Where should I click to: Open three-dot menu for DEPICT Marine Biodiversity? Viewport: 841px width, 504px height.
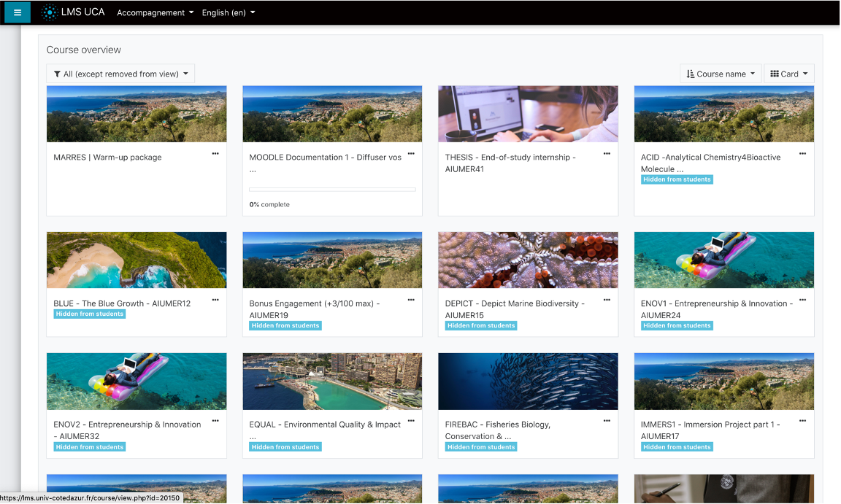(607, 300)
